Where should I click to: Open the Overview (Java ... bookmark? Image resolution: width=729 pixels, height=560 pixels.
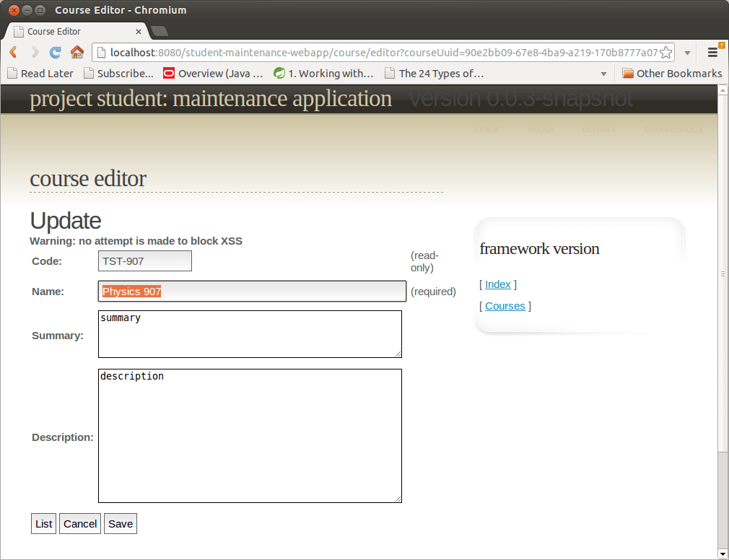213,74
